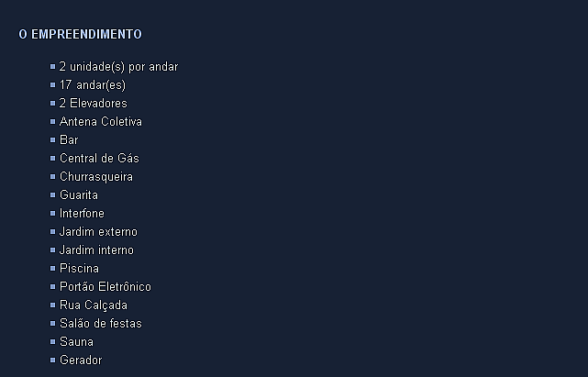Click the O EMPREENDIMENTO heading
Screen dimensions: 588x377
[80, 35]
